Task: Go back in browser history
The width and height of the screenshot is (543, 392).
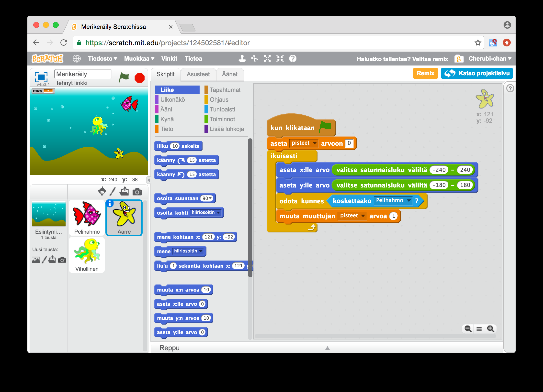Action: tap(36, 43)
